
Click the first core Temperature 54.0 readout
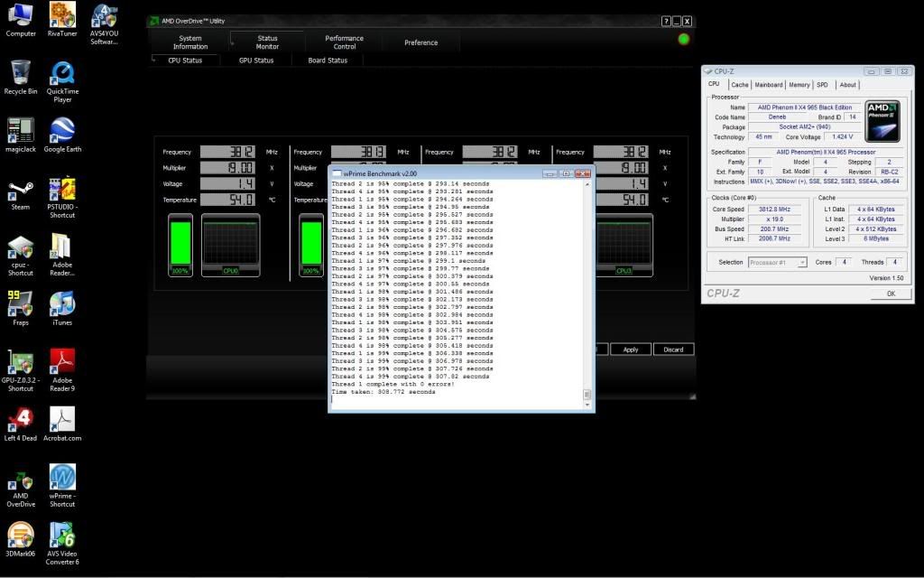point(227,200)
